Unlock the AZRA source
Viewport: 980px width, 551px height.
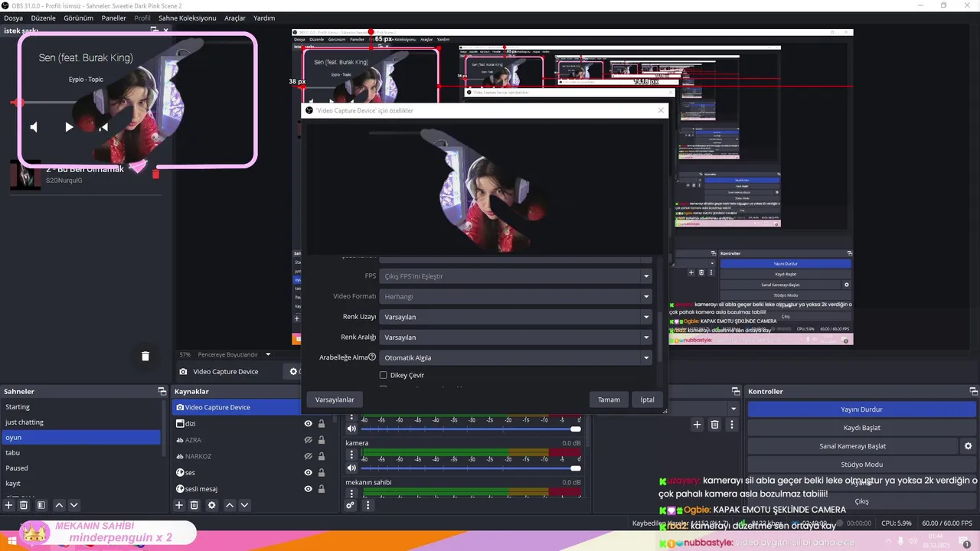pyautogui.click(x=322, y=440)
